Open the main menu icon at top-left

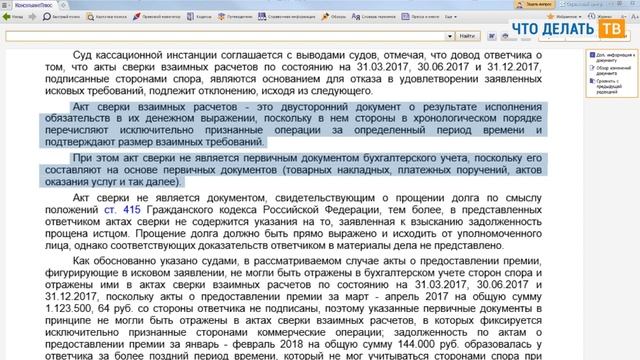click(5, 5)
